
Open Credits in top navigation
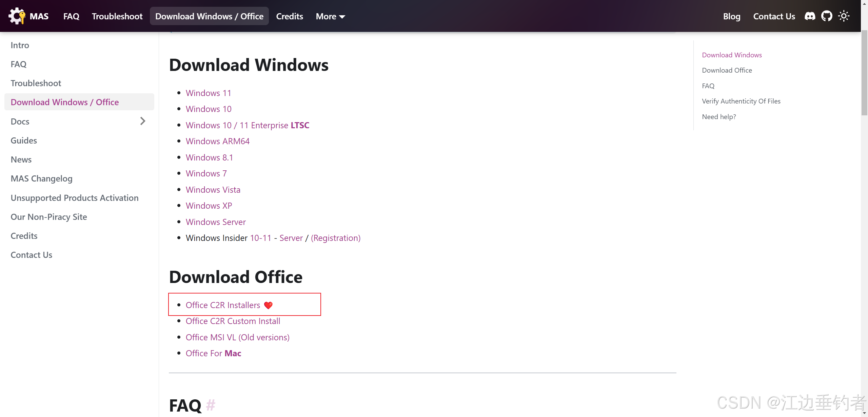pyautogui.click(x=289, y=16)
